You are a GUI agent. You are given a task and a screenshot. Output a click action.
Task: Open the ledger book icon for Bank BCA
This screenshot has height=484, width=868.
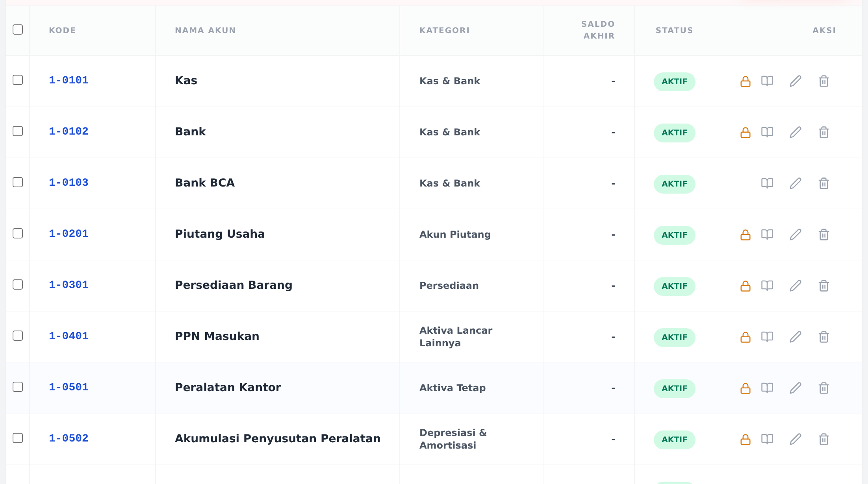(767, 183)
